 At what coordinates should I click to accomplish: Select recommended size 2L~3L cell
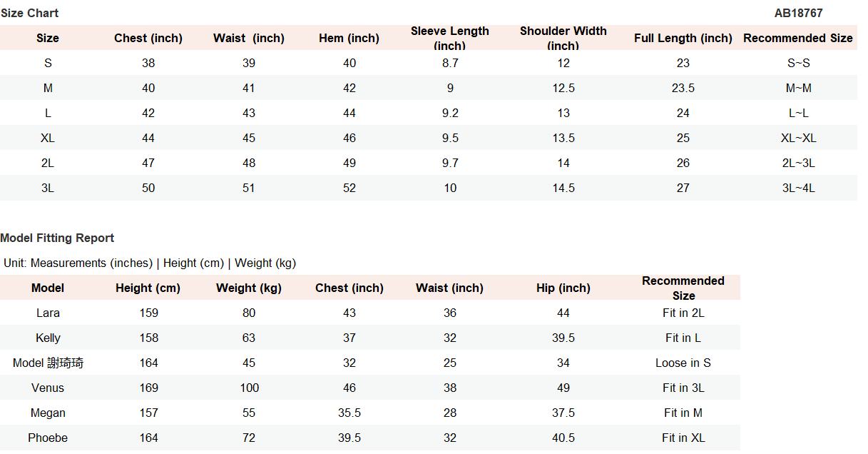798,163
